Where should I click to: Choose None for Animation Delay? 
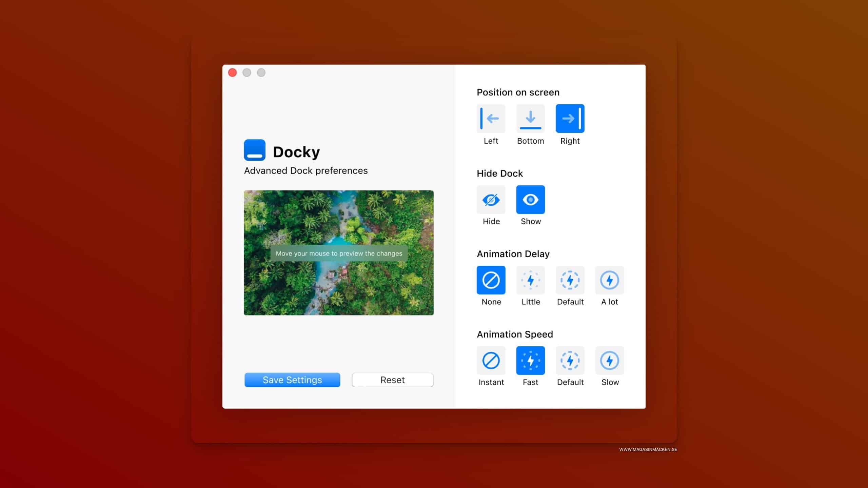tap(491, 280)
